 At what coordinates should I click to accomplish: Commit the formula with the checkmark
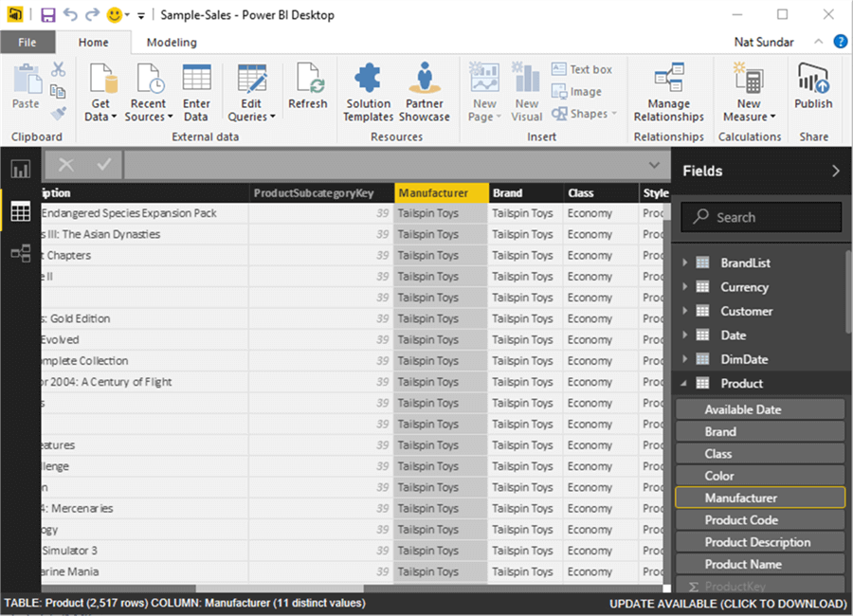tap(104, 164)
